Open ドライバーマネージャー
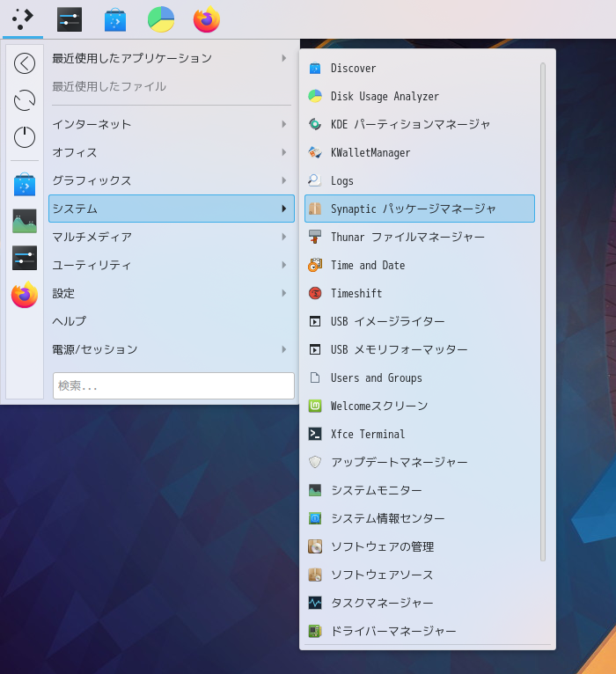Viewport: 616px width, 674px height. [420, 631]
